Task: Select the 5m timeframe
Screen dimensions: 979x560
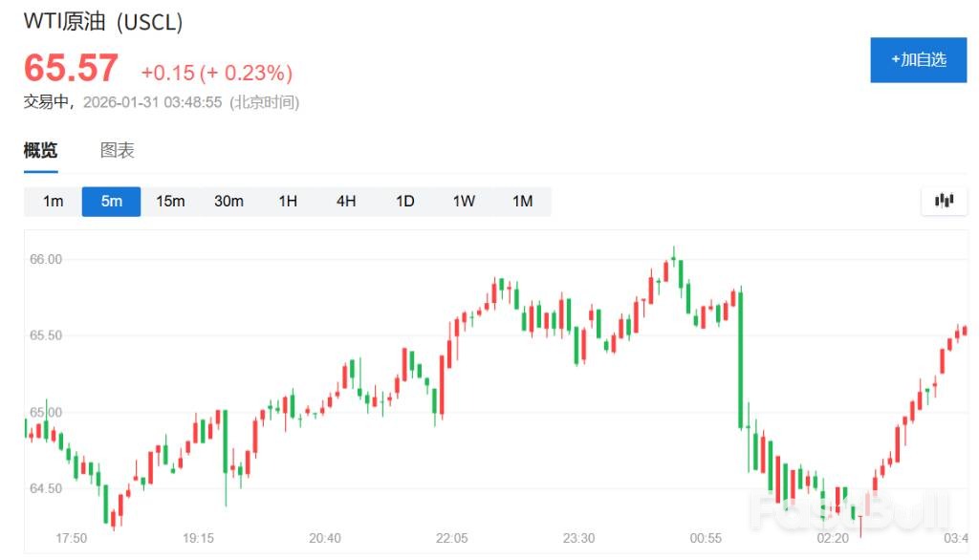Action: point(112,201)
